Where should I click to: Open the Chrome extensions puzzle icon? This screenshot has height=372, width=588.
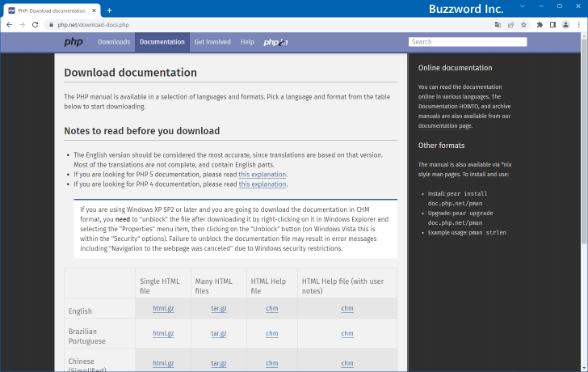[540, 25]
